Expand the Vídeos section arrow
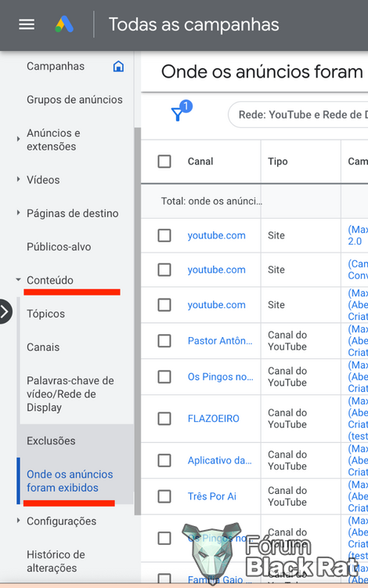Image resolution: width=368 pixels, height=588 pixels. [18, 180]
